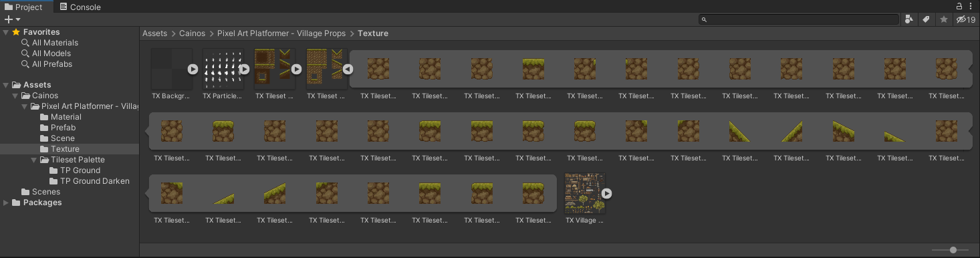The width and height of the screenshot is (980, 258).
Task: Save the search with the star icon
Action: pos(944,19)
